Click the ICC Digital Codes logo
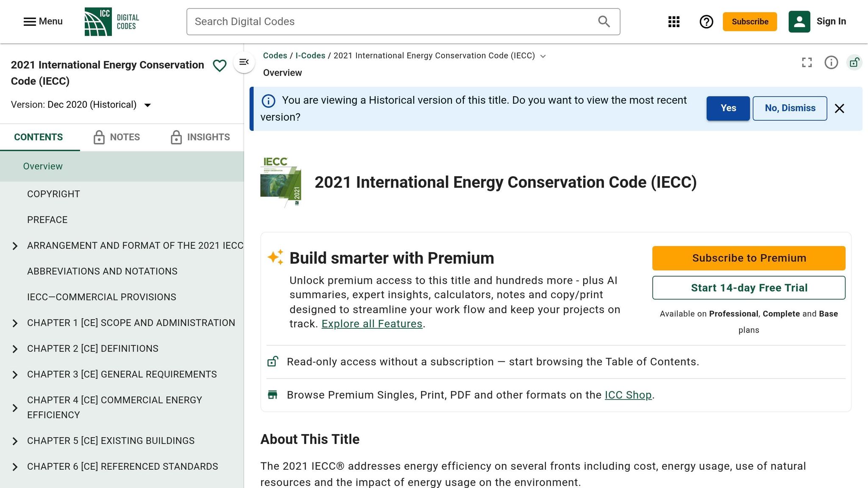868x488 pixels. point(112,22)
